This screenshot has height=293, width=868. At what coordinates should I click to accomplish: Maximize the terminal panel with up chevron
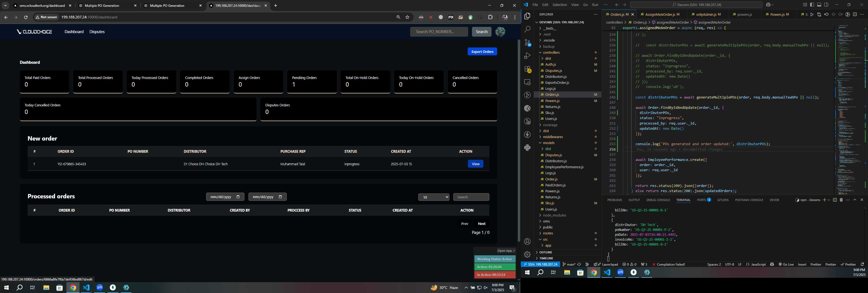tap(855, 200)
